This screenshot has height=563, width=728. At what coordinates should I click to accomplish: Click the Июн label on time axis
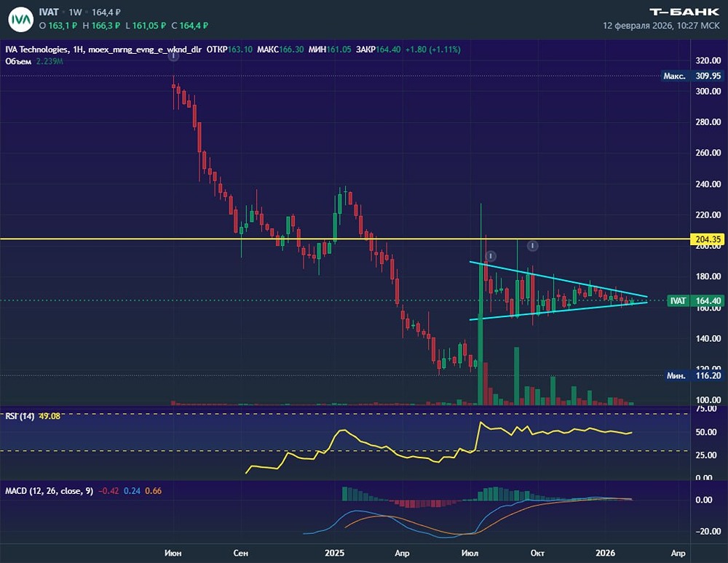point(173,553)
